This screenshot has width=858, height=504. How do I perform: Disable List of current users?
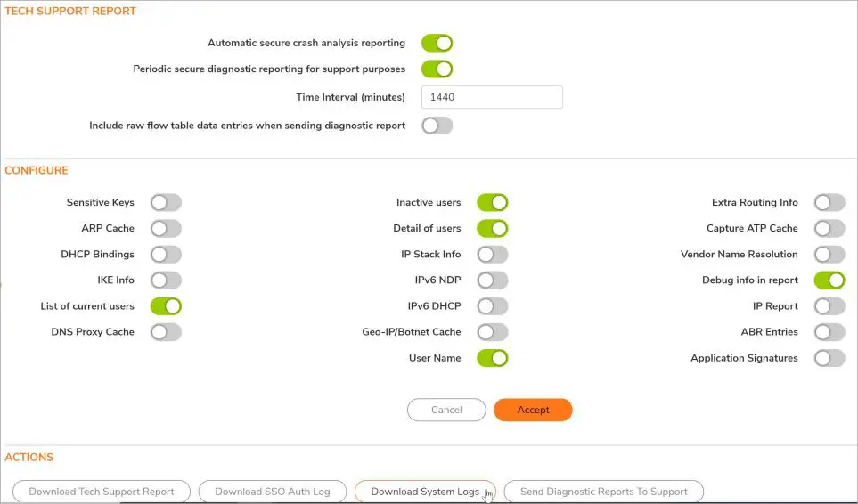click(x=166, y=306)
